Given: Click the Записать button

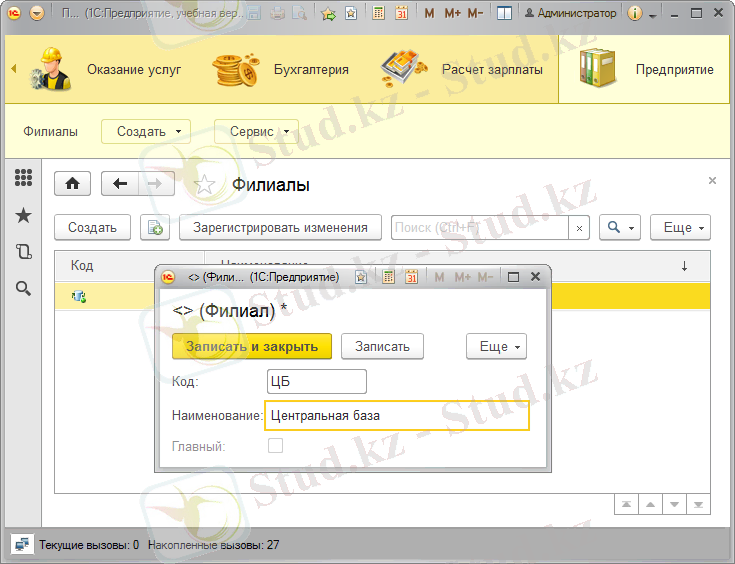Looking at the screenshot, I should pyautogui.click(x=382, y=346).
